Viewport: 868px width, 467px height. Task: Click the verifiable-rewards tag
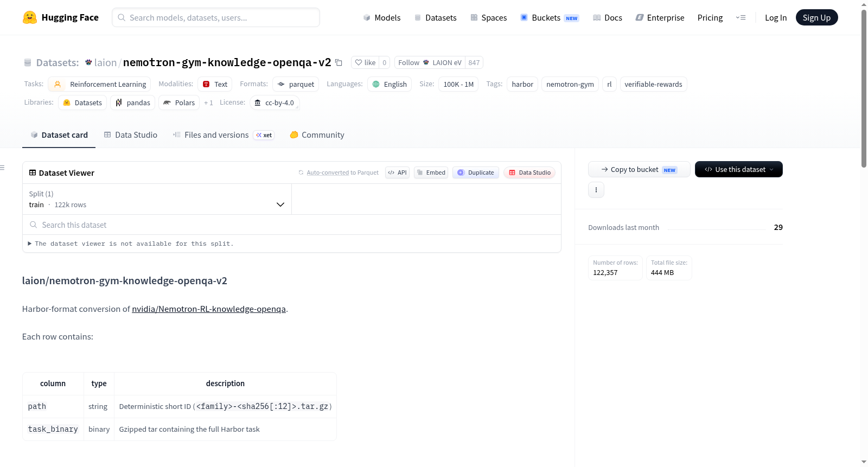tap(653, 84)
